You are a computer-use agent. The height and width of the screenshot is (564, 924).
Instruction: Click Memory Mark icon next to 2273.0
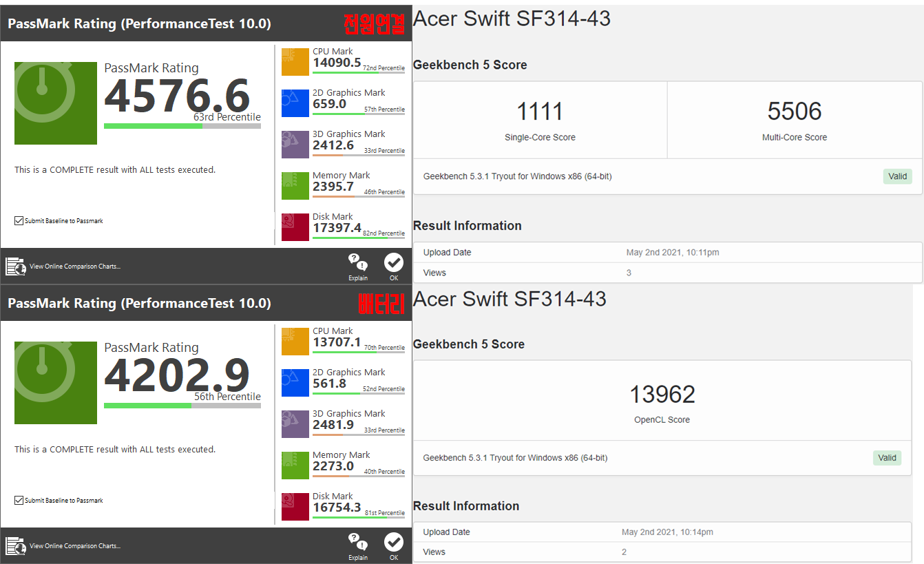[295, 466]
